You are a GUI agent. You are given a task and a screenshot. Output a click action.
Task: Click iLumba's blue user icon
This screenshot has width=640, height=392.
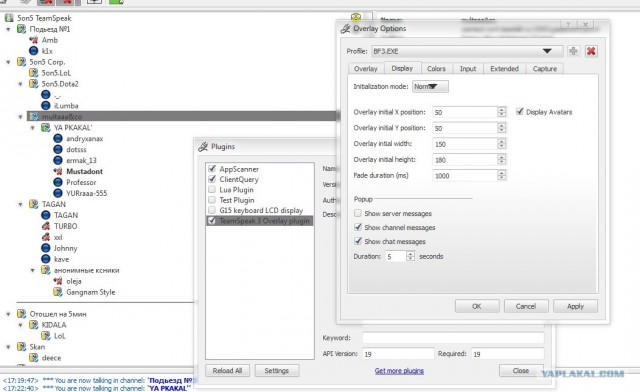click(46, 106)
